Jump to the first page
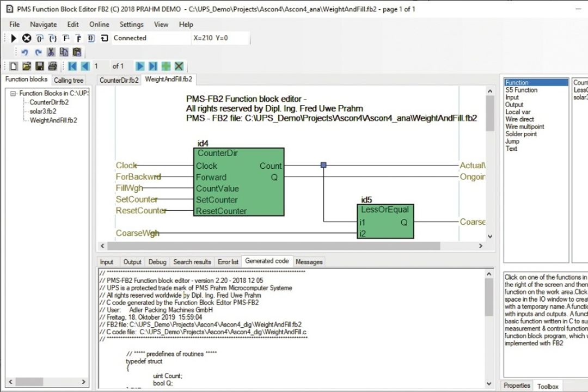 72,66
